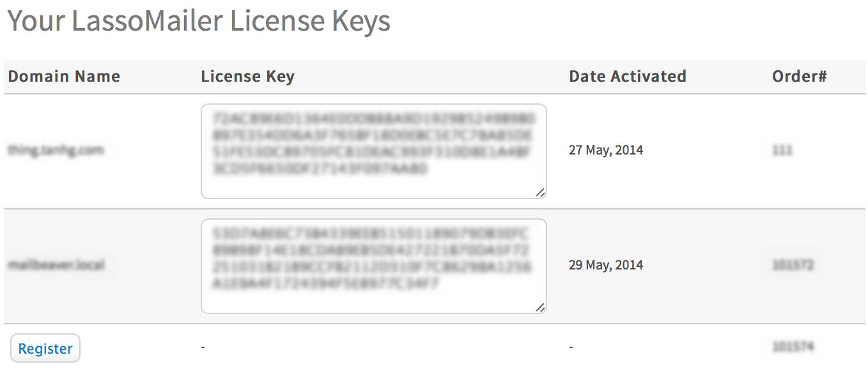Click the Register button
This screenshot has width=868, height=378.
[x=45, y=349]
